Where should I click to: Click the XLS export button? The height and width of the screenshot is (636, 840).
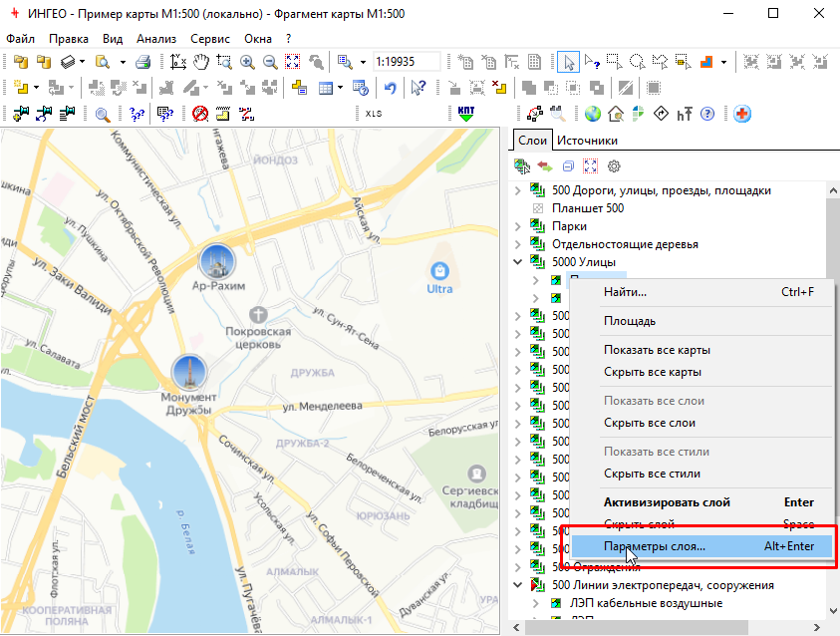pos(374,114)
